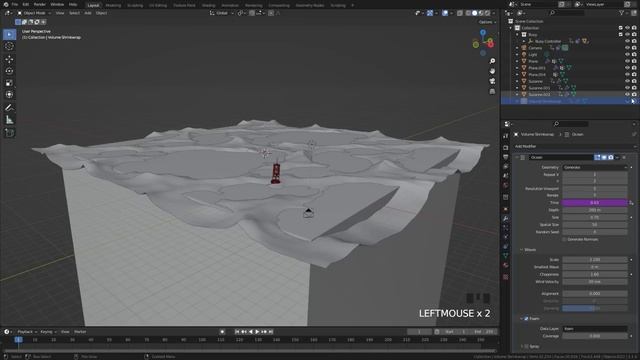Open the Window menu
This screenshot has width=640, height=360.
click(x=57, y=4)
